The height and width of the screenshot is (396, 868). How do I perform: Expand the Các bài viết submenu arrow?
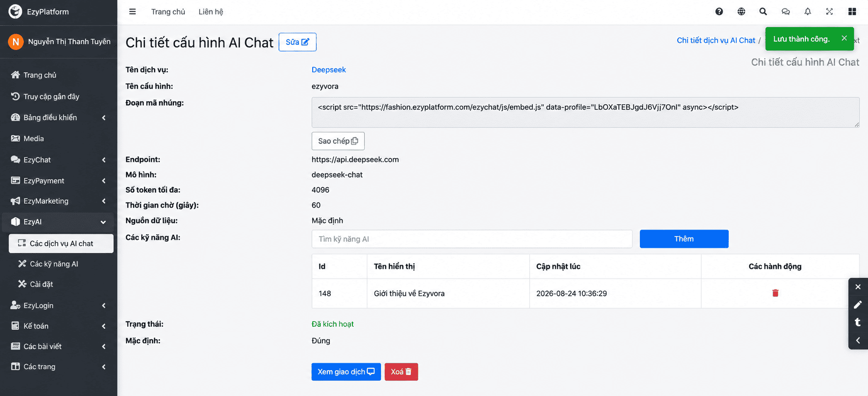(x=104, y=346)
